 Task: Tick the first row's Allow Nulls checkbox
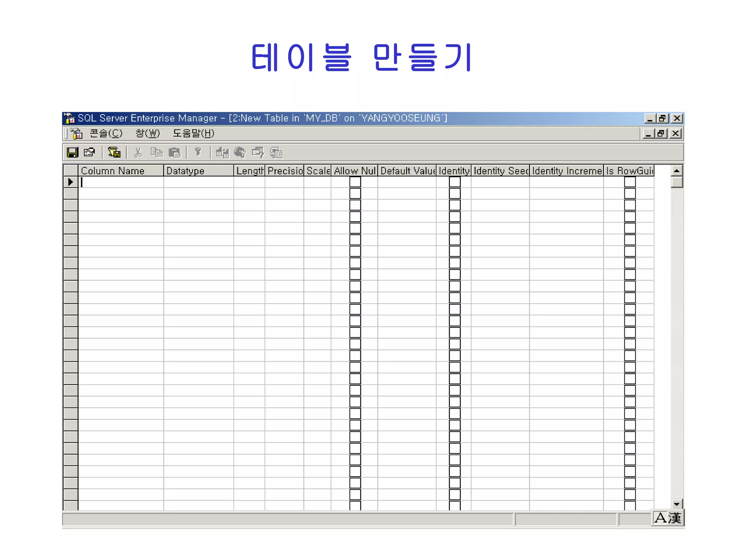click(355, 182)
